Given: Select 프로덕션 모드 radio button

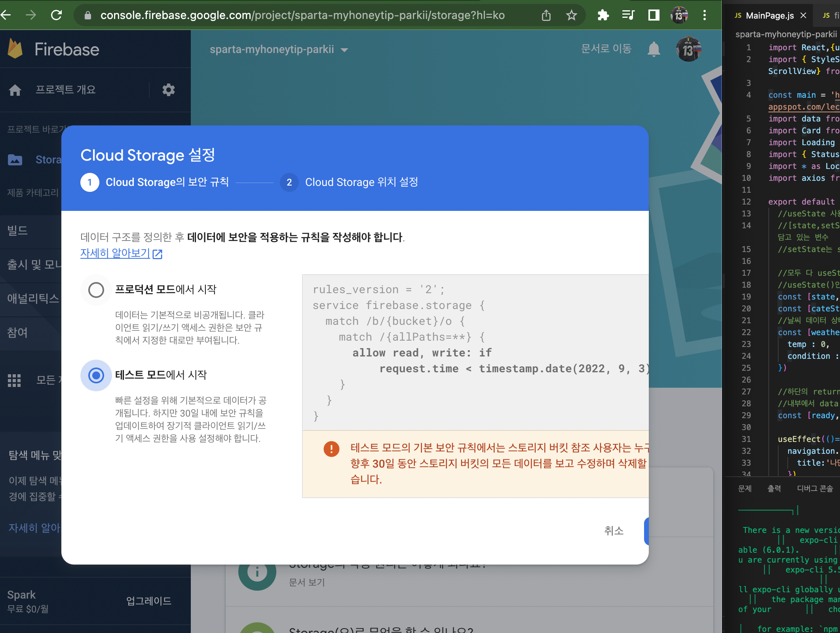Looking at the screenshot, I should [96, 290].
